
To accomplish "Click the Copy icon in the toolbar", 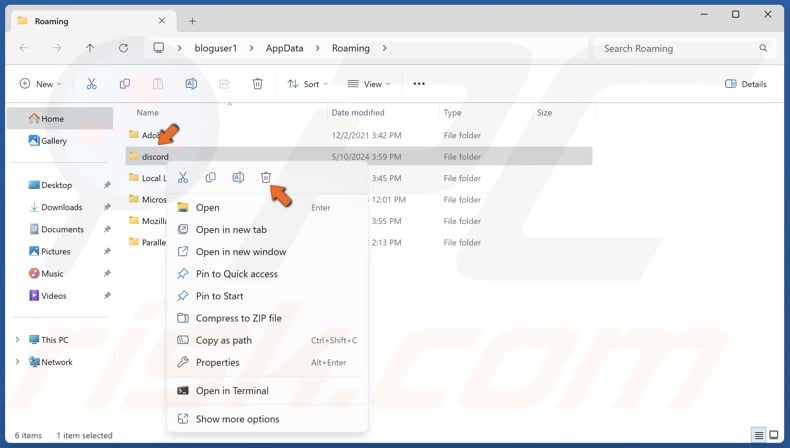I will coord(124,84).
